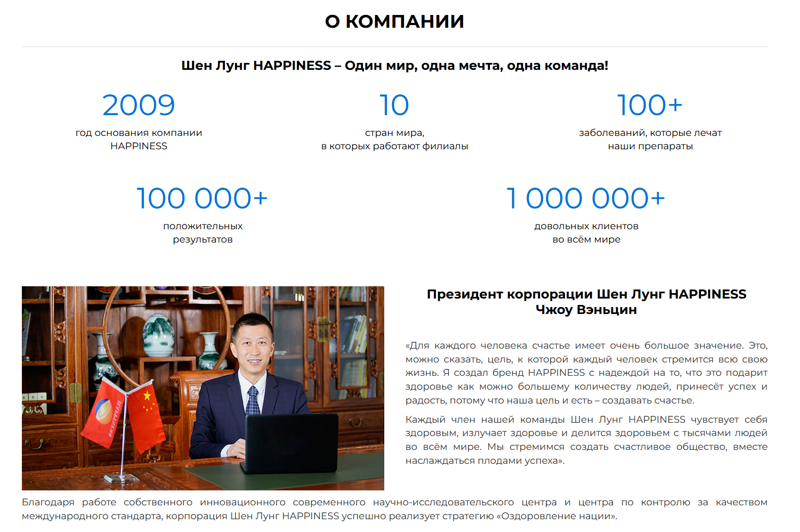Click the paragraph starting "Каждый член нашей команды"
The image size is (800, 532).
point(586,440)
